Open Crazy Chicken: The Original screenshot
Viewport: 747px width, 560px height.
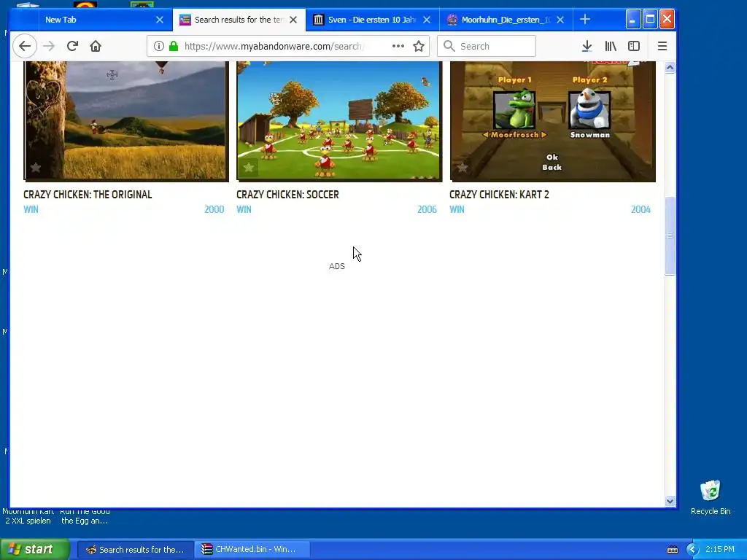(x=126, y=120)
